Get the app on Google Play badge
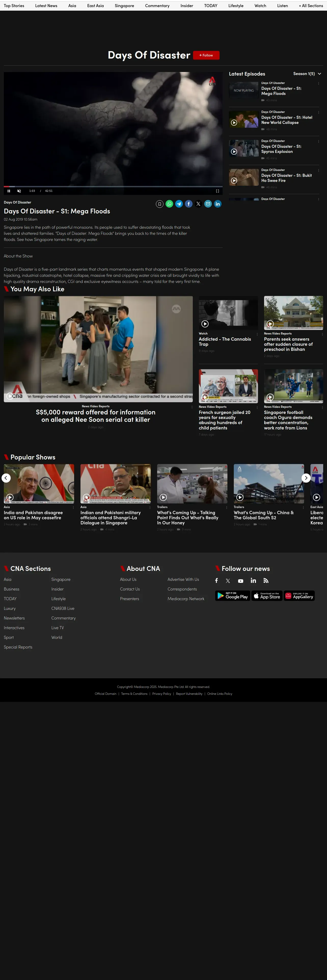This screenshot has width=327, height=980. point(233,596)
